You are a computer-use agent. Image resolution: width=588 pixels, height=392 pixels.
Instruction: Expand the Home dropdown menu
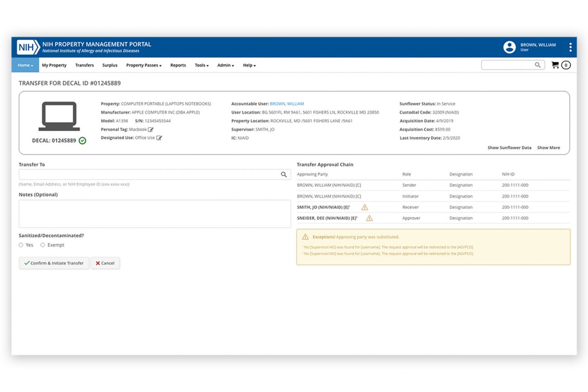[x=25, y=65]
